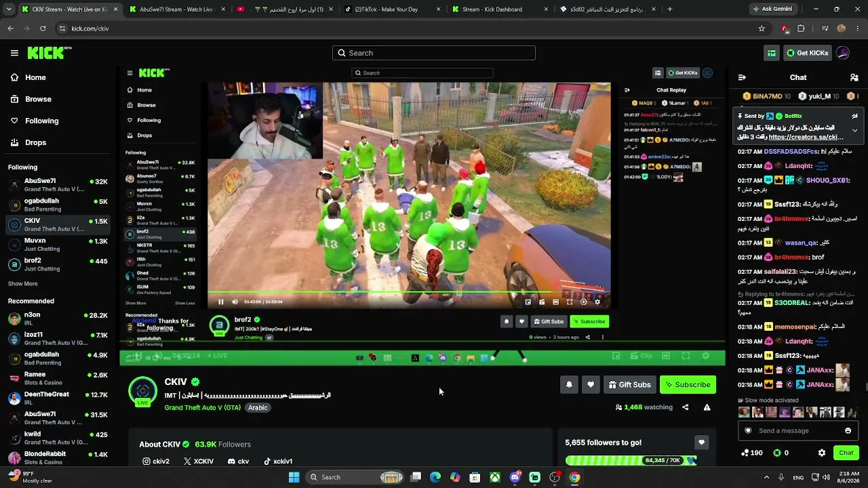Report the CKIV stream warning icon
This screenshot has width=868, height=488.
707,407
